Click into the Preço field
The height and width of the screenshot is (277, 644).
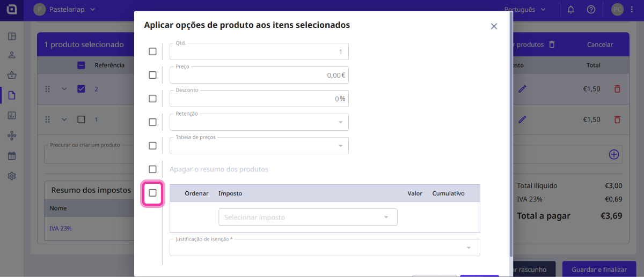[x=259, y=75]
